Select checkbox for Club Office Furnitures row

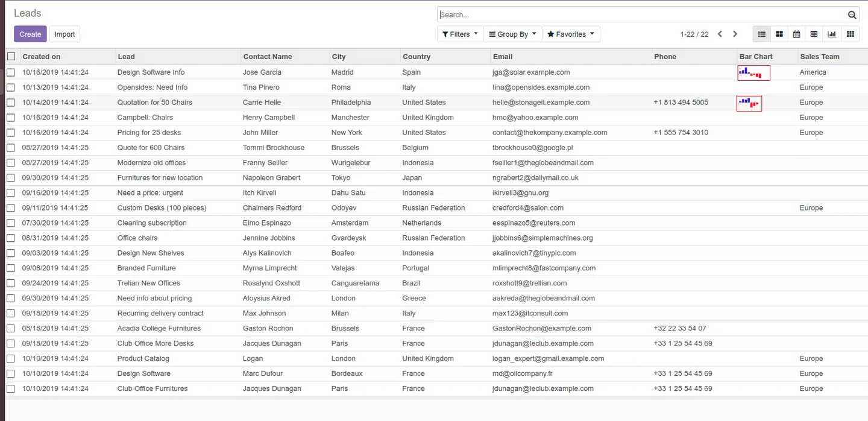(x=11, y=388)
